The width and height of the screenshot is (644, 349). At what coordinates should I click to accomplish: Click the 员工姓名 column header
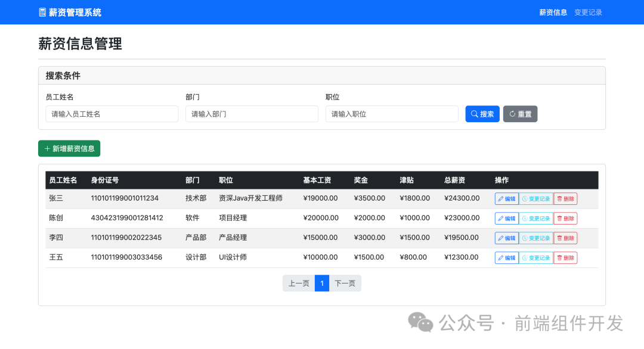coord(63,180)
